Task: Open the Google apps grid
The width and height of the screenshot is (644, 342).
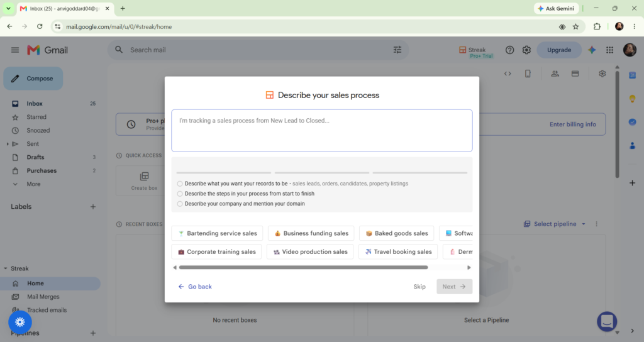Action: [610, 50]
